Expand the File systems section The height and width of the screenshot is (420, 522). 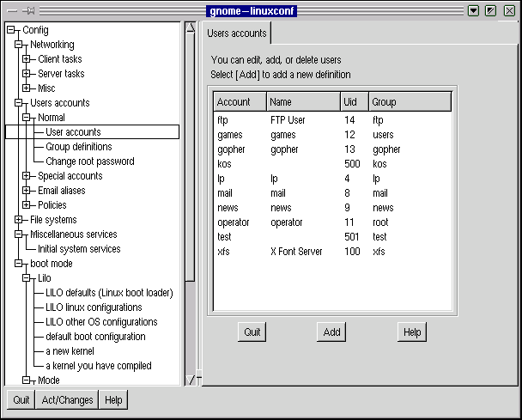(19, 220)
